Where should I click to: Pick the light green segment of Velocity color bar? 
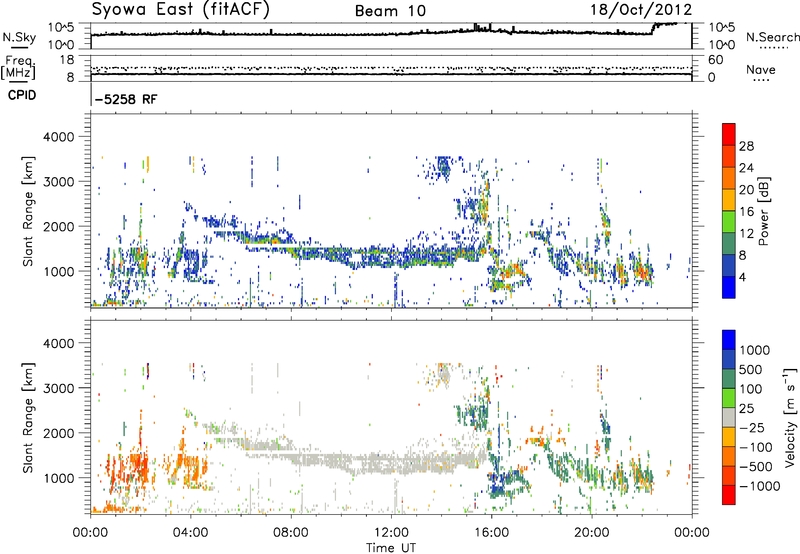point(729,398)
